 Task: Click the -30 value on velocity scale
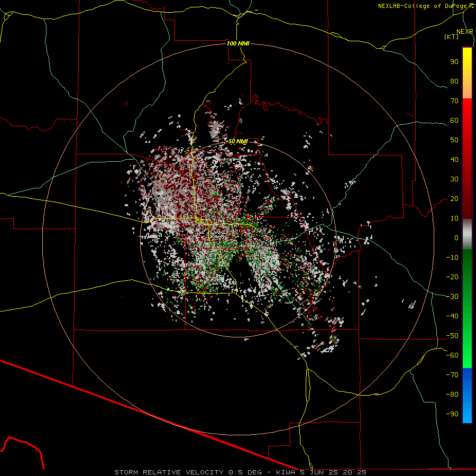point(452,297)
